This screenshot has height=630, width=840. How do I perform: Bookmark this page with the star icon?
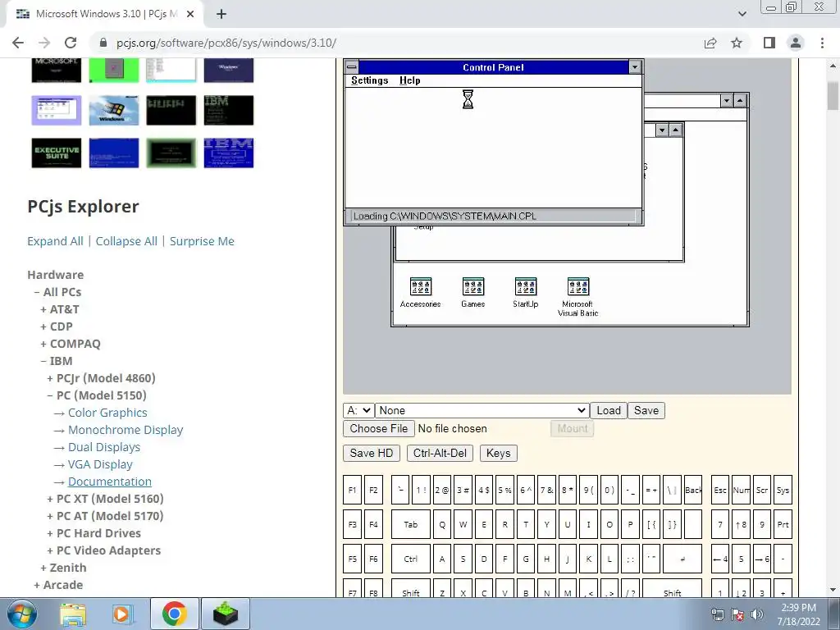coord(737,43)
